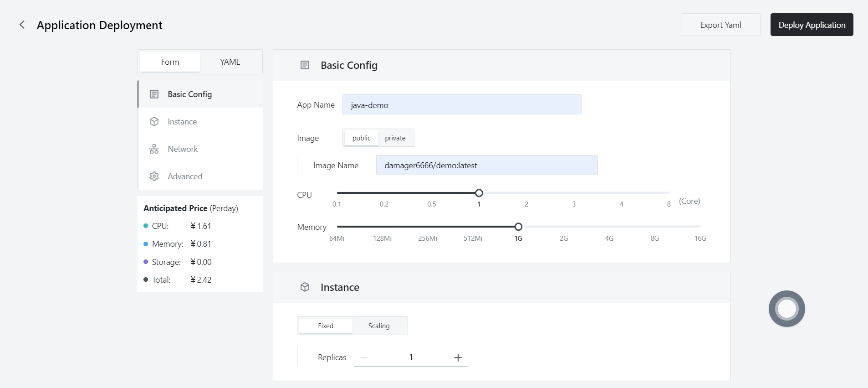
Task: Select the private image option
Action: click(x=395, y=138)
